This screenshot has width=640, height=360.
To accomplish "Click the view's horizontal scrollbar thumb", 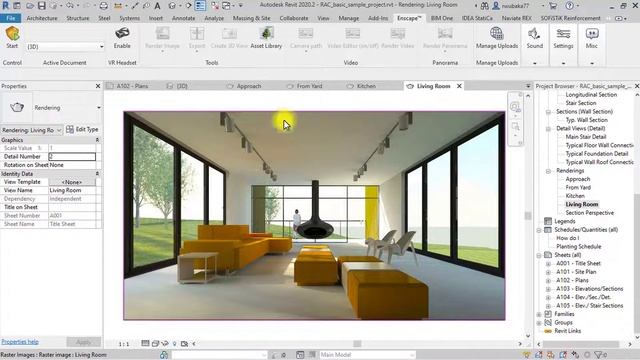I will coord(357,344).
